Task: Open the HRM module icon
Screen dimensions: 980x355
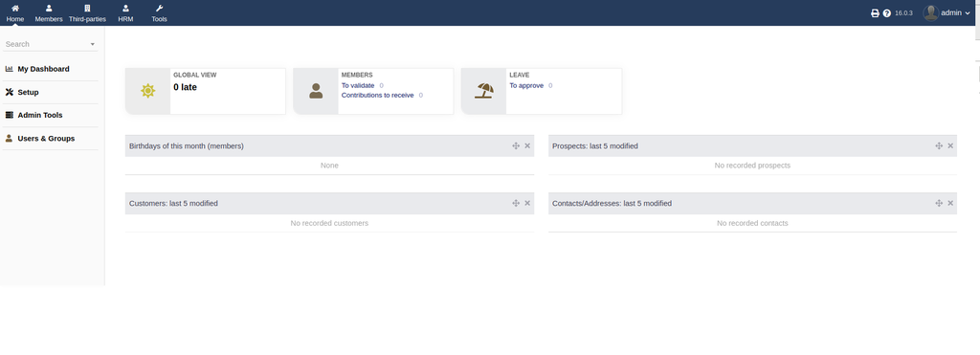Action: point(125,8)
